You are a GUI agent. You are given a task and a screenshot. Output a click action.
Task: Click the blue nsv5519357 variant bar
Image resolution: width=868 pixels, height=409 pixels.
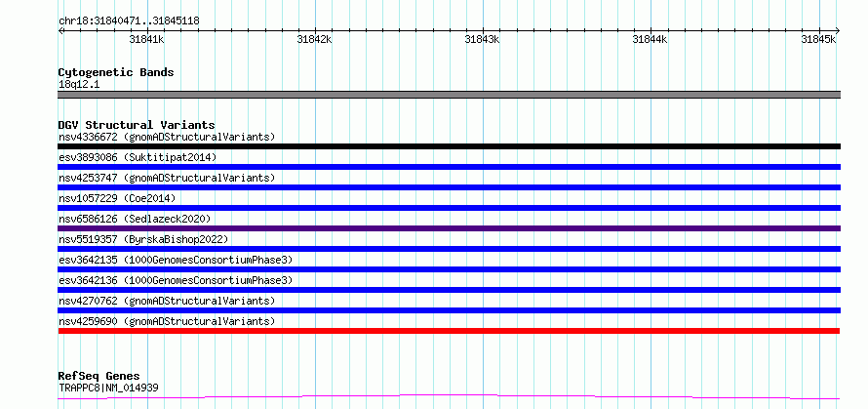coord(449,249)
